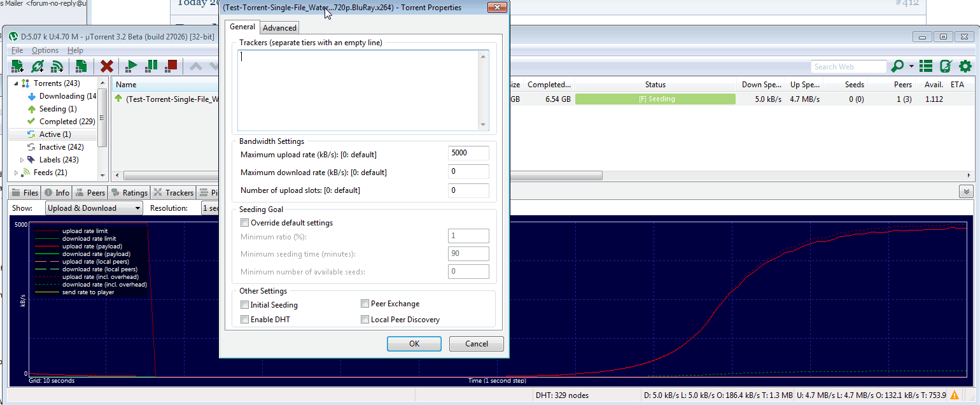The width and height of the screenshot is (980, 405).
Task: Click the Add Torrent toolbar icon
Action: (x=18, y=66)
